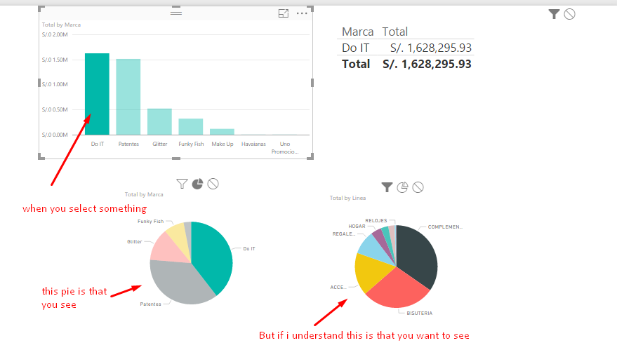Set Highlight interaction on Total by Linea pie

(402, 187)
